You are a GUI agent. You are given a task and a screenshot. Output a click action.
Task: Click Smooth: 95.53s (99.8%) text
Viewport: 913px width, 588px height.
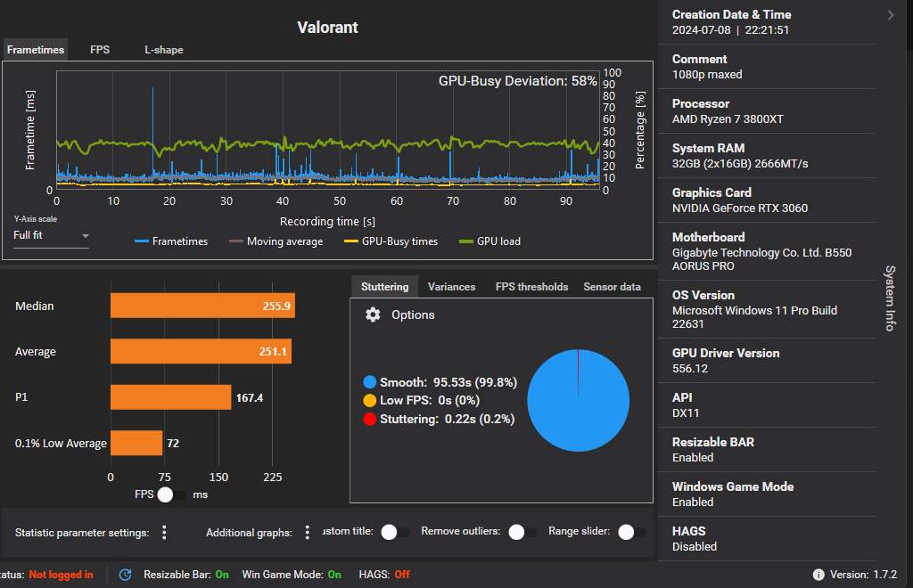pos(448,382)
